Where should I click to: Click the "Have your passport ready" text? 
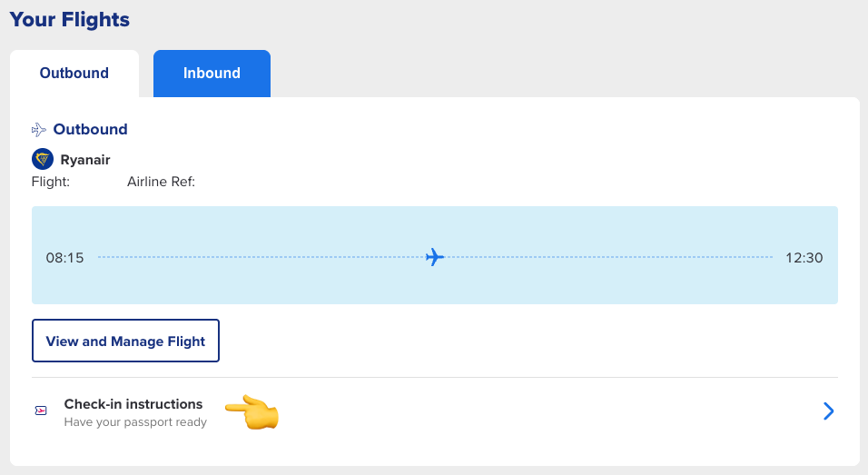pos(135,422)
